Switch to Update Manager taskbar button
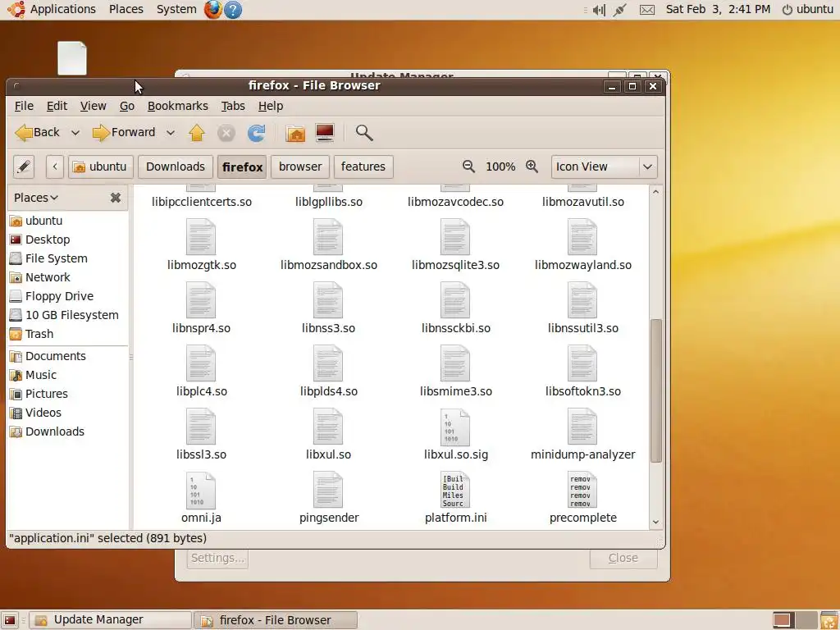 click(x=110, y=620)
